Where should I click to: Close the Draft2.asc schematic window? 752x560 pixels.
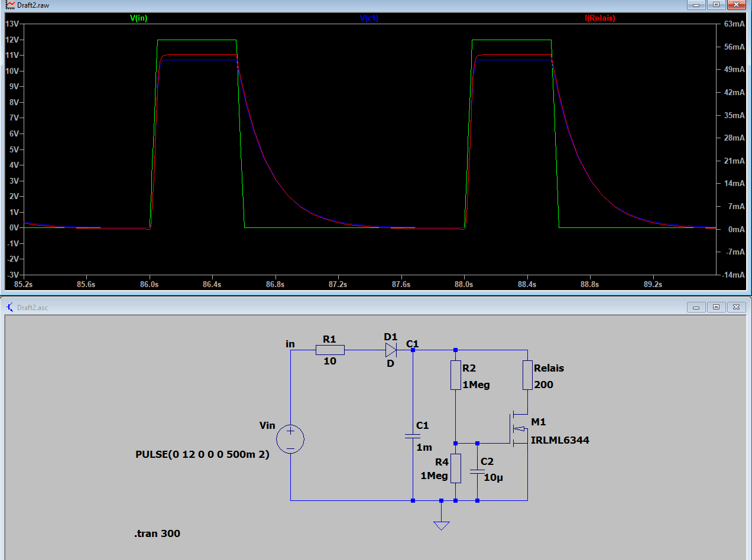pos(735,307)
